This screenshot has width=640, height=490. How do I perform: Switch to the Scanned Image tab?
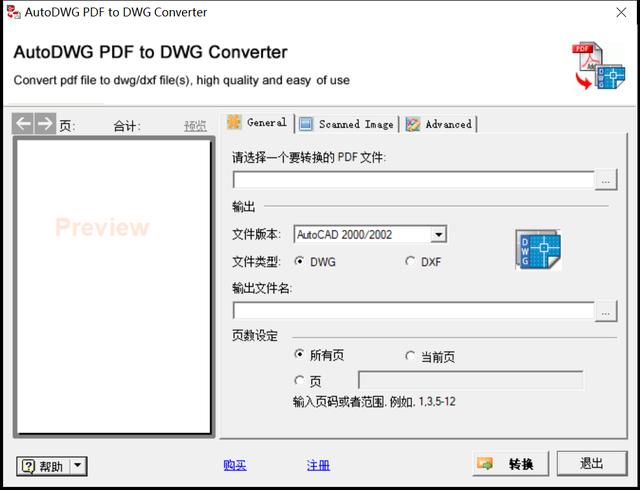click(x=347, y=124)
